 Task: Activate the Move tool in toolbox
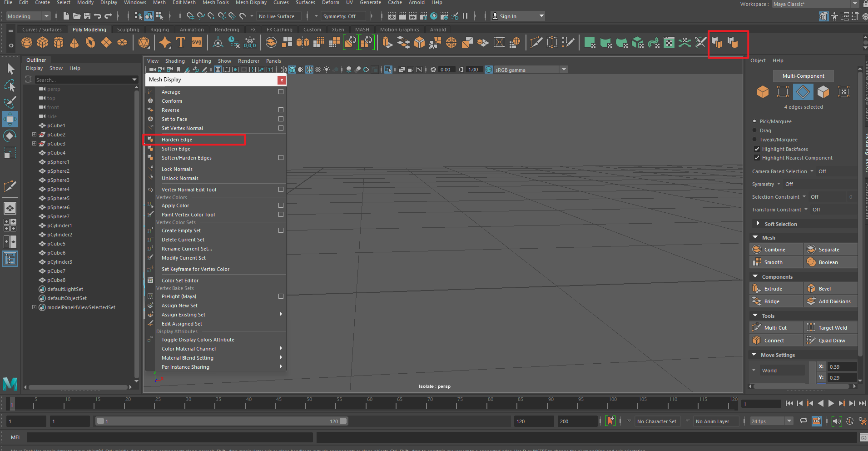tap(10, 119)
